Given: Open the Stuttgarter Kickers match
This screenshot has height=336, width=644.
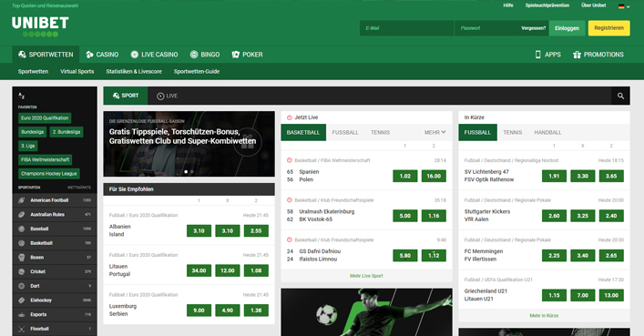Looking at the screenshot, I should [x=487, y=216].
